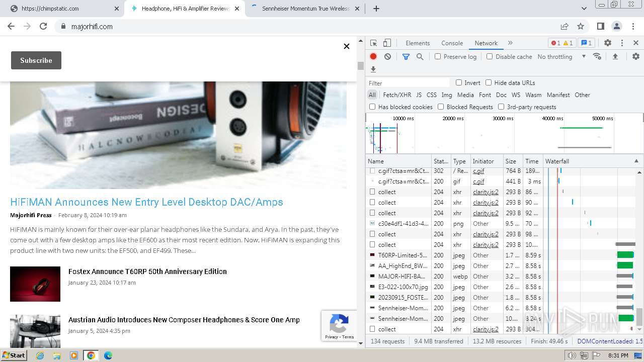Check Has blocked cookies
Screen dimensions: 644x362
372,107
